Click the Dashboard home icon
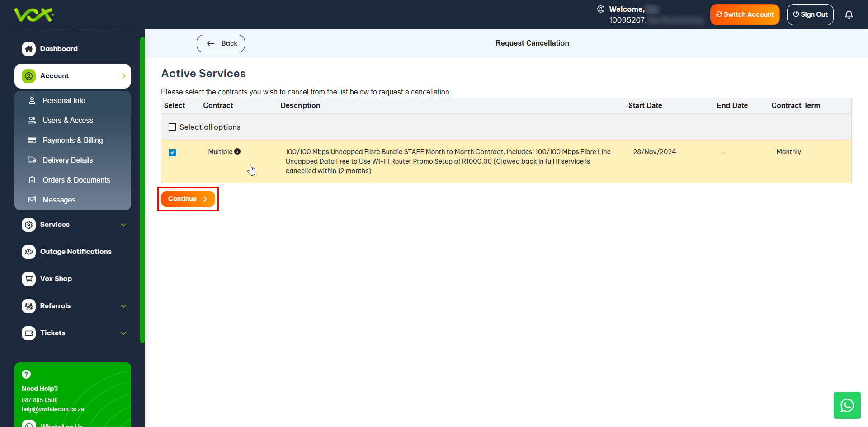Image resolution: width=868 pixels, height=427 pixels. (x=28, y=49)
